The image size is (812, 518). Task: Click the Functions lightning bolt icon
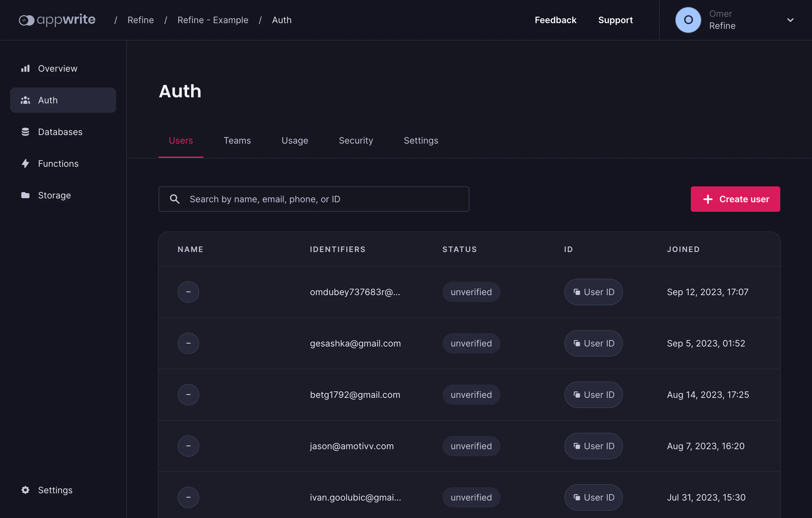coord(25,164)
